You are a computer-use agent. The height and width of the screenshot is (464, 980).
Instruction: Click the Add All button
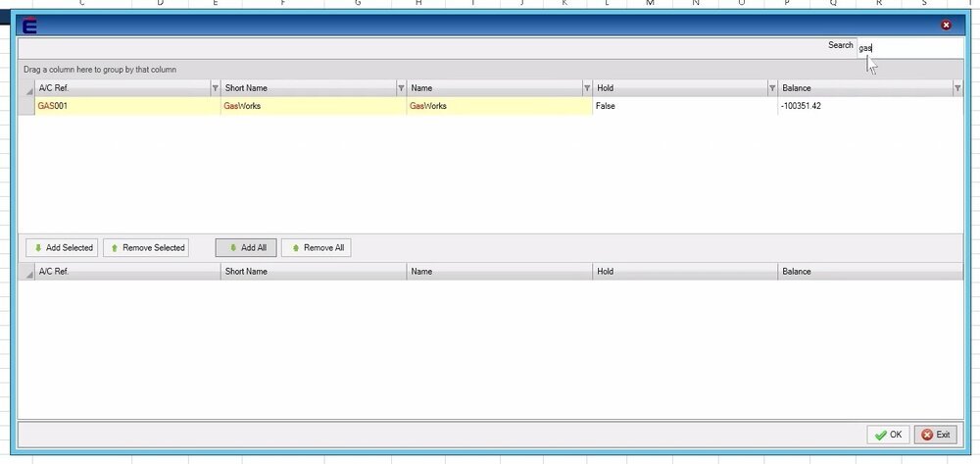246,247
